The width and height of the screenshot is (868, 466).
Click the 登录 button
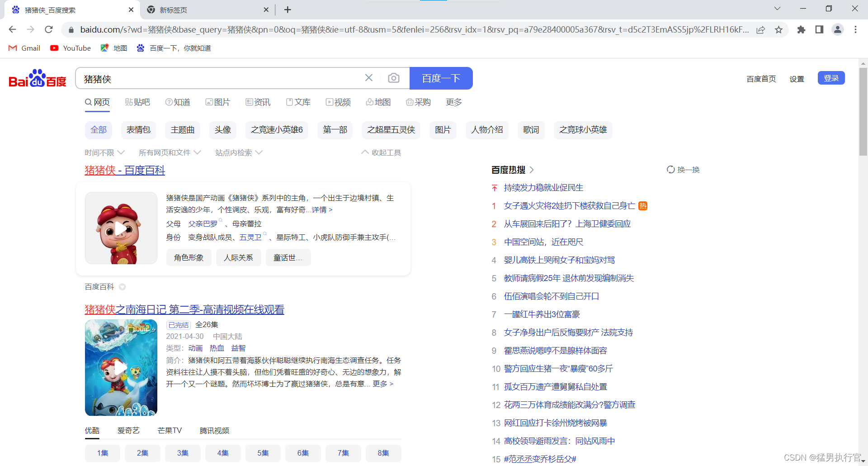click(831, 78)
